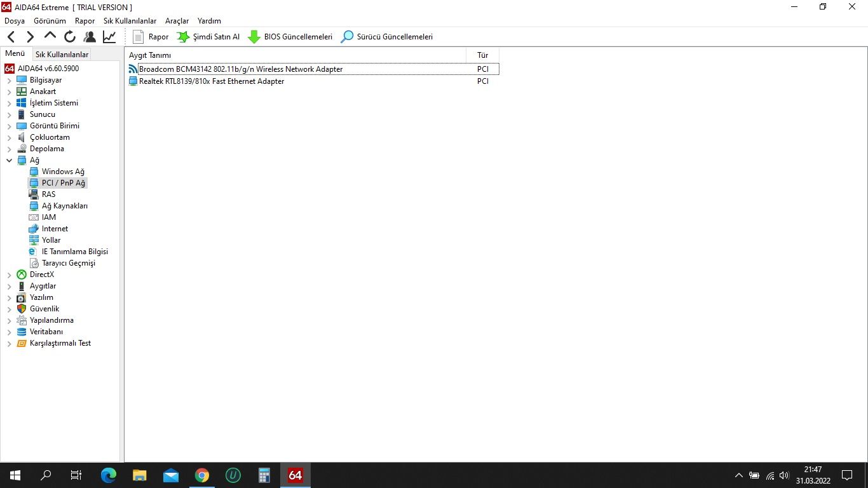Open Sürücü Güncellemeleri
Image resolution: width=868 pixels, height=488 pixels.
pos(387,37)
